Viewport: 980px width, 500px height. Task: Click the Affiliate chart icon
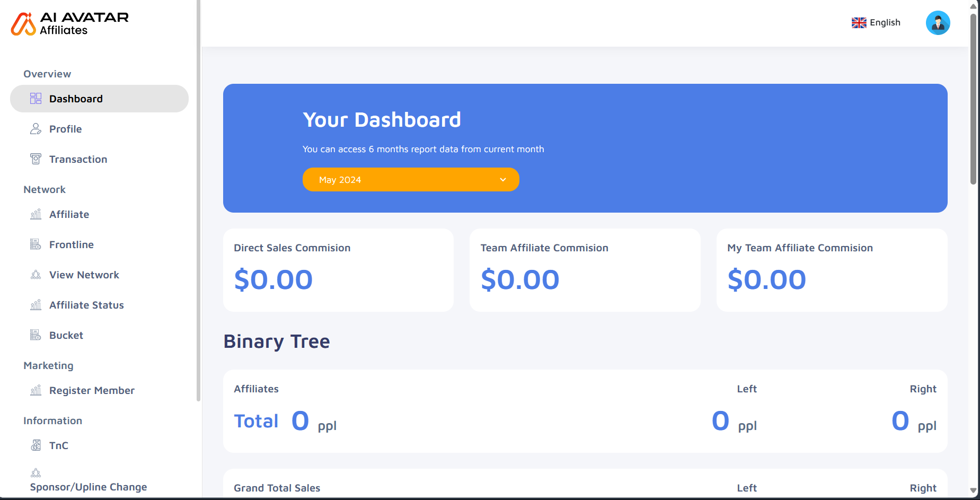coord(36,214)
